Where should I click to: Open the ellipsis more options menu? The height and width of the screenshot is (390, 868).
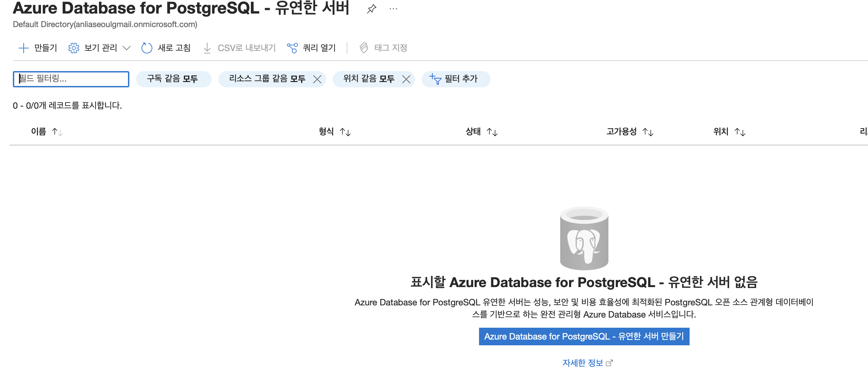coord(393,9)
